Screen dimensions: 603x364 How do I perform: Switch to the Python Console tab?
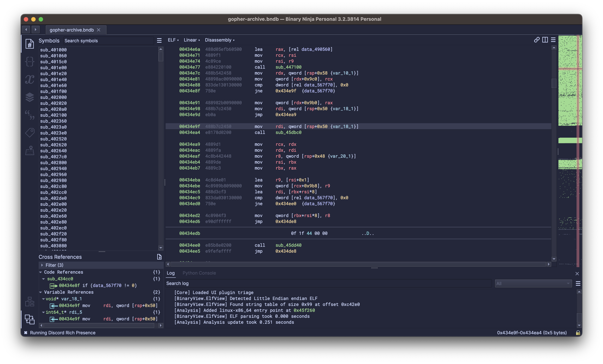tap(199, 273)
